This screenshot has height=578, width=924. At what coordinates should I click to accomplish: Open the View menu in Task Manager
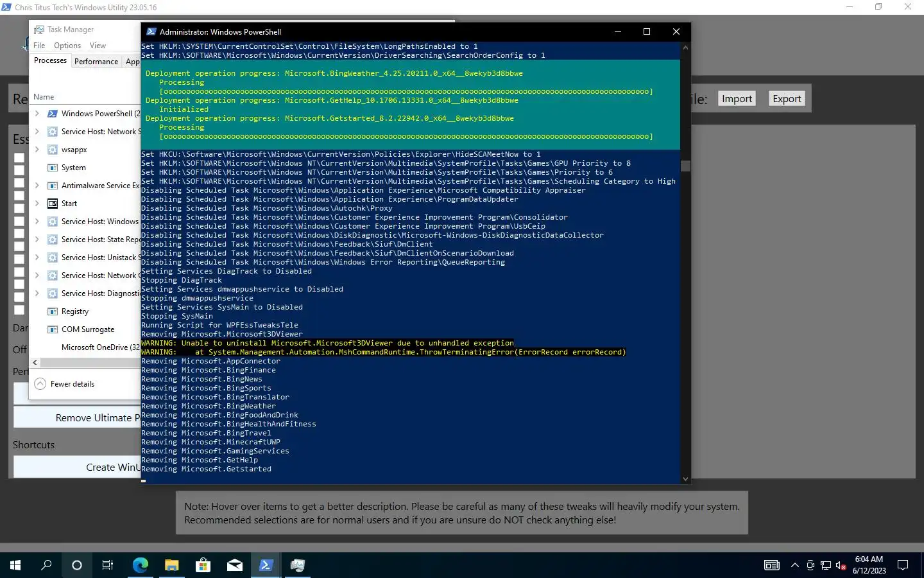(98, 46)
